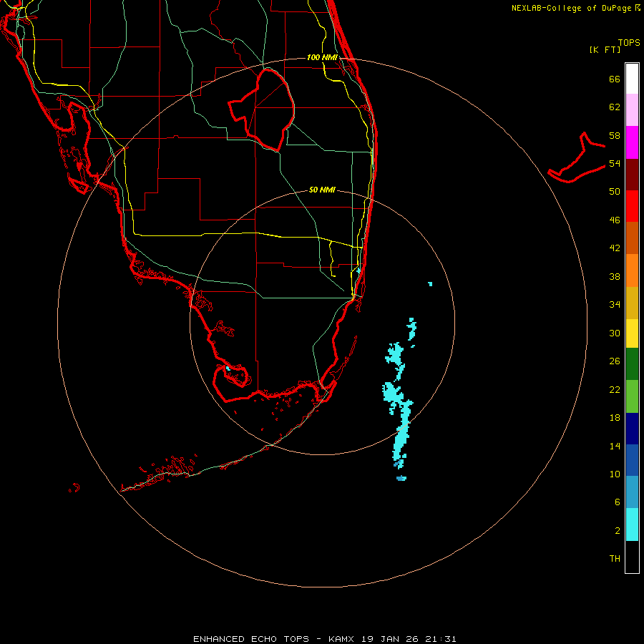Click the legend value 2
Screen dimensions: 644x644
618,531
